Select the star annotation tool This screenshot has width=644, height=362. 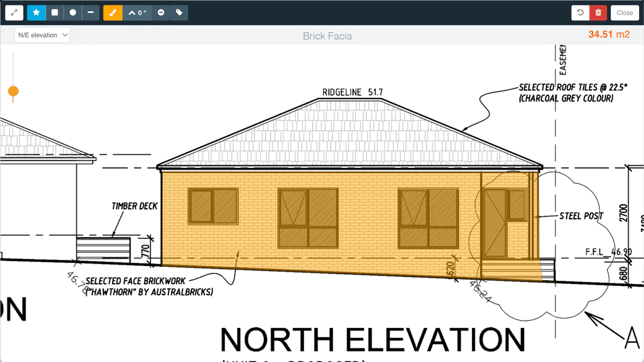36,12
